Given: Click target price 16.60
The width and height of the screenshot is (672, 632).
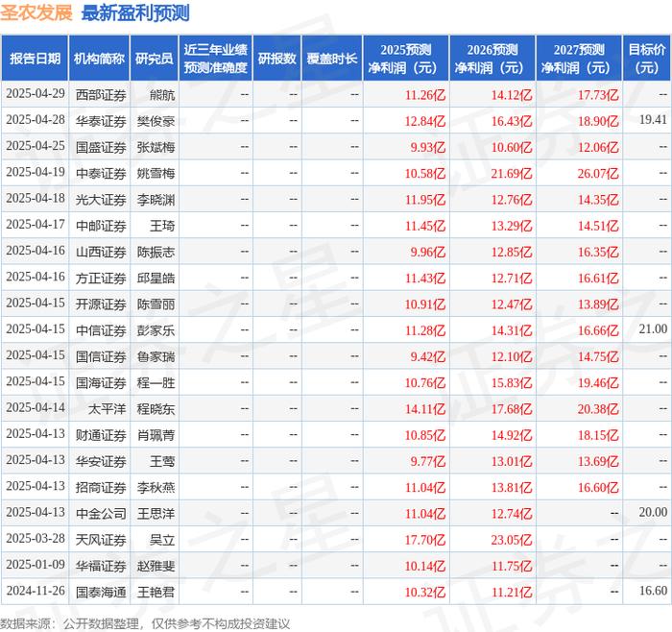Looking at the screenshot, I should (653, 591).
